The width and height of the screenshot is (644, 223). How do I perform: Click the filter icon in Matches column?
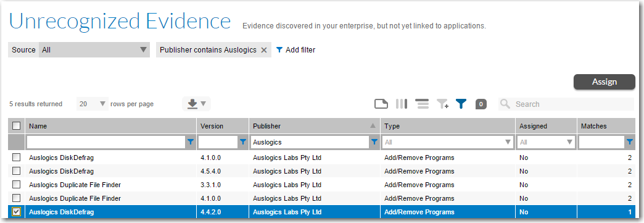point(630,142)
